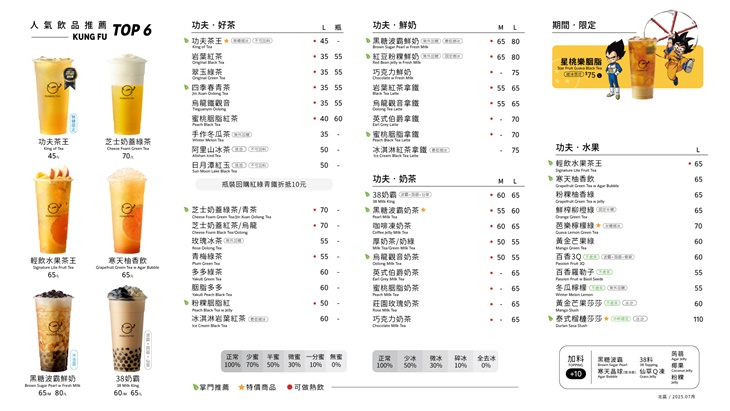Click the award ribbon badge on 功夫茶王 photo
Screen dimensions: 730x411
pyautogui.click(x=70, y=78)
